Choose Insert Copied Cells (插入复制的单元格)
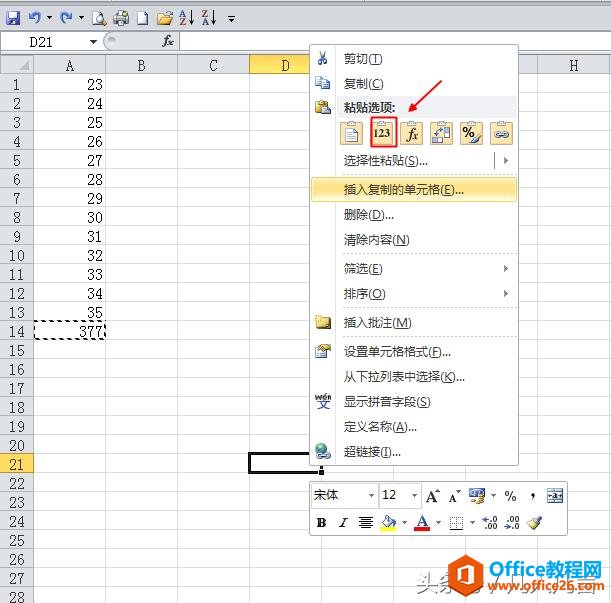 point(414,190)
